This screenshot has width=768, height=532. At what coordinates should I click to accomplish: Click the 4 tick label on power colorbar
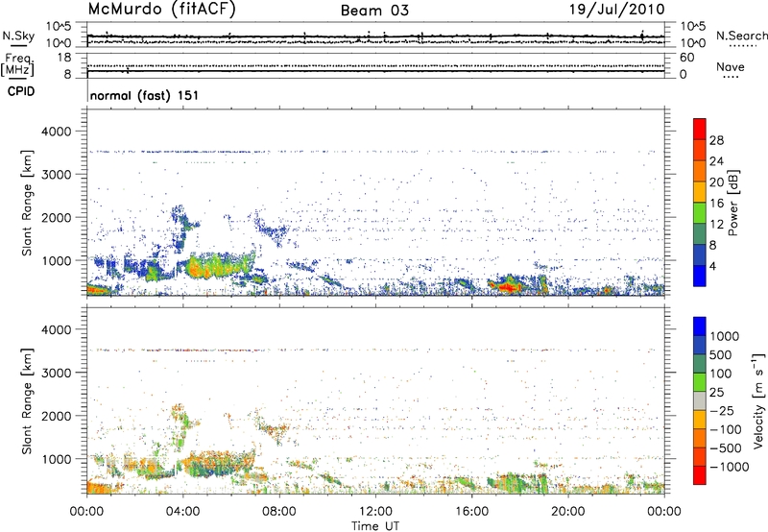(712, 266)
